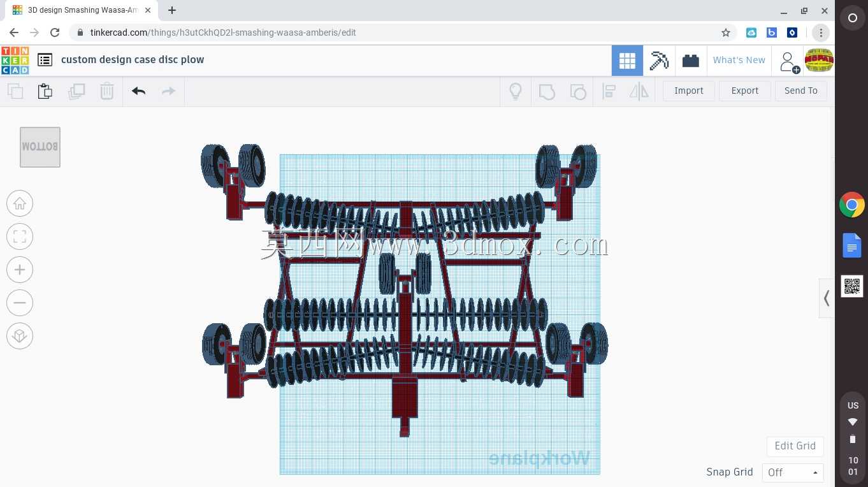Expand the collapsed shapes panel arrow
Image resolution: width=868 pixels, height=487 pixels.
click(x=827, y=298)
